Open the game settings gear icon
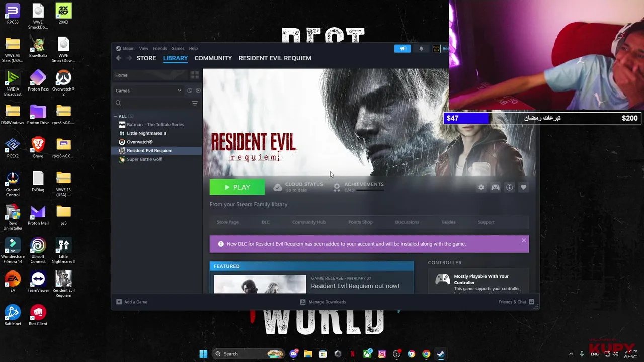 (x=481, y=187)
